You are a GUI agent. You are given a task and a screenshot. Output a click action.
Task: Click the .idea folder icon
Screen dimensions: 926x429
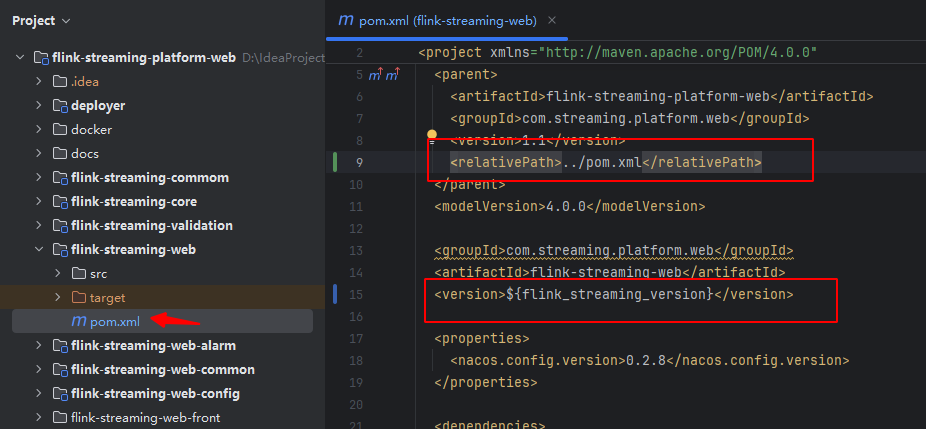[60, 82]
